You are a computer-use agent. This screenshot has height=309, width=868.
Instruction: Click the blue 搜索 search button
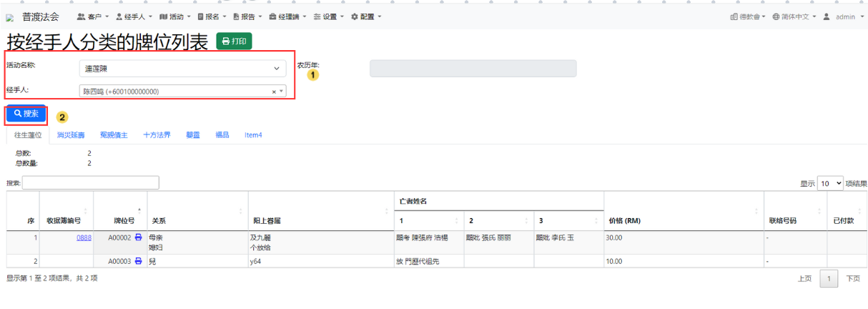(26, 114)
